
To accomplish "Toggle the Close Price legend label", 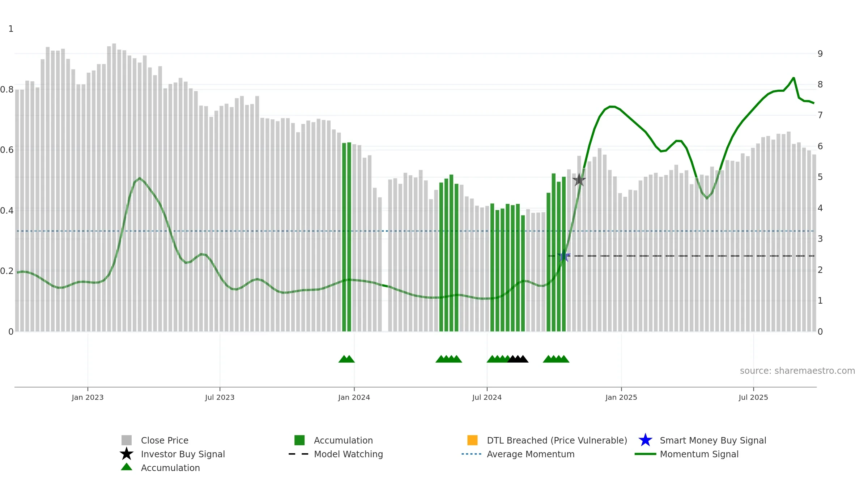I will [165, 441].
